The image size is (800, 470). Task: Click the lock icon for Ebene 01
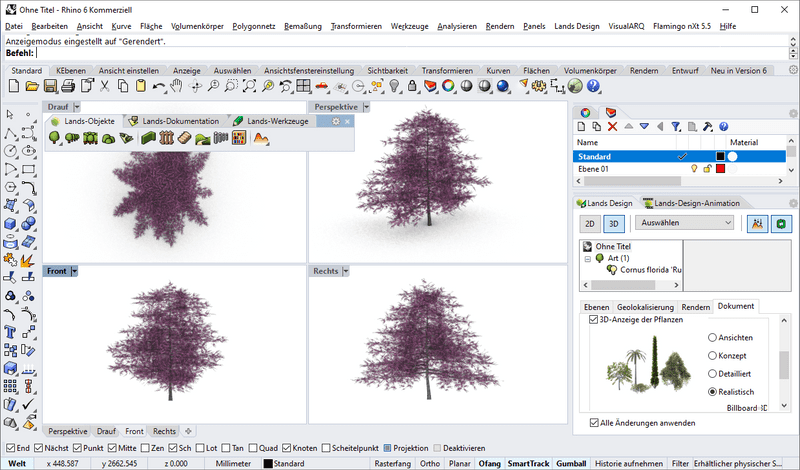pos(706,170)
